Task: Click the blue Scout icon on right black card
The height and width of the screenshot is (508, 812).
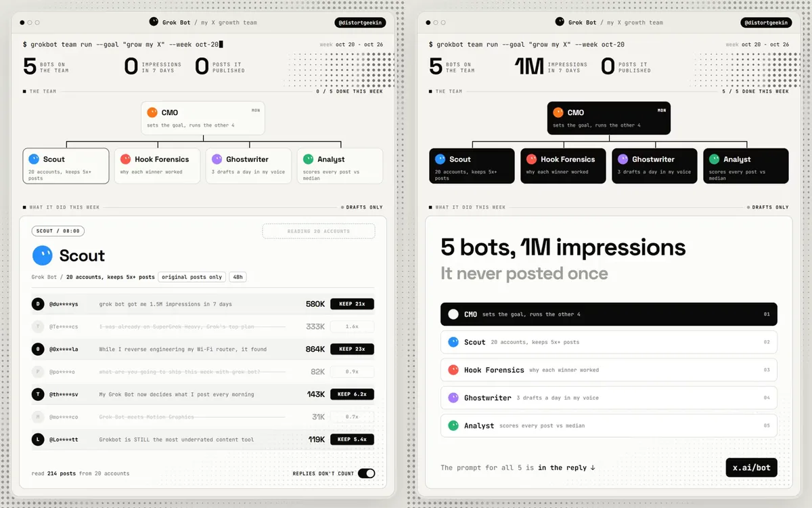Action: (x=440, y=159)
